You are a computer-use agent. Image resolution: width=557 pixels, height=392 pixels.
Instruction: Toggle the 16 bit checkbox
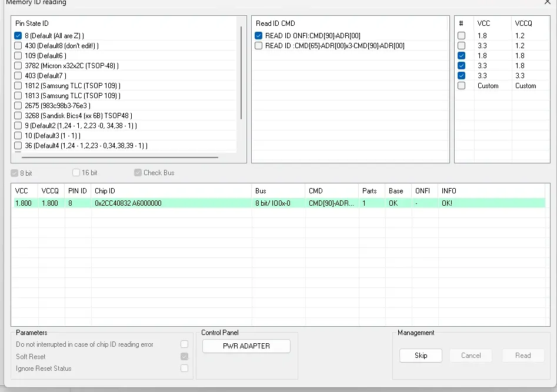tap(76, 173)
